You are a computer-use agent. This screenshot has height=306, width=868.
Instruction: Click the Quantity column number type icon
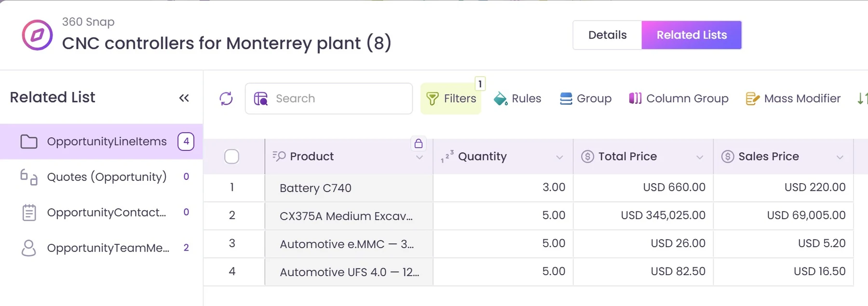pyautogui.click(x=447, y=157)
